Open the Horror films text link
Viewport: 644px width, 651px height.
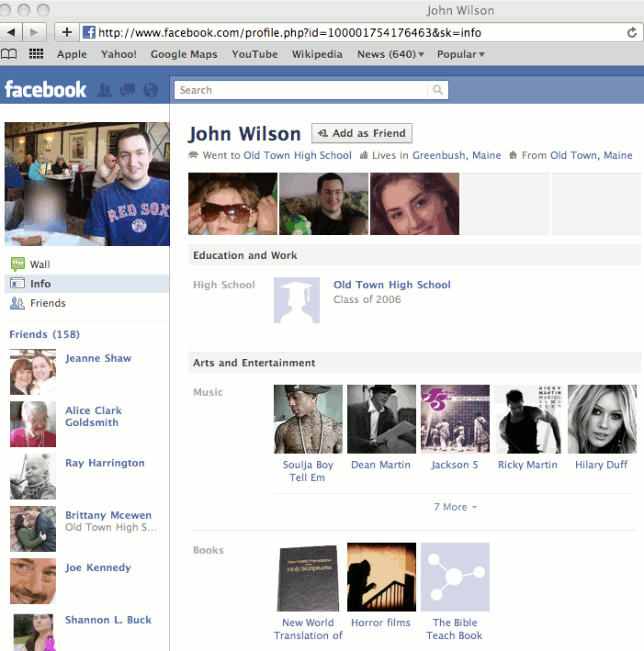click(x=380, y=623)
